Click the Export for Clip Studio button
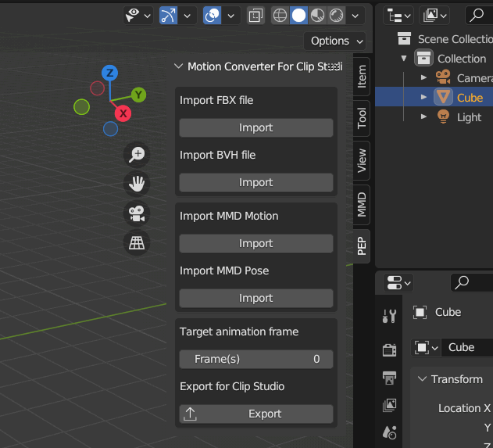The image size is (493, 448). click(x=256, y=414)
